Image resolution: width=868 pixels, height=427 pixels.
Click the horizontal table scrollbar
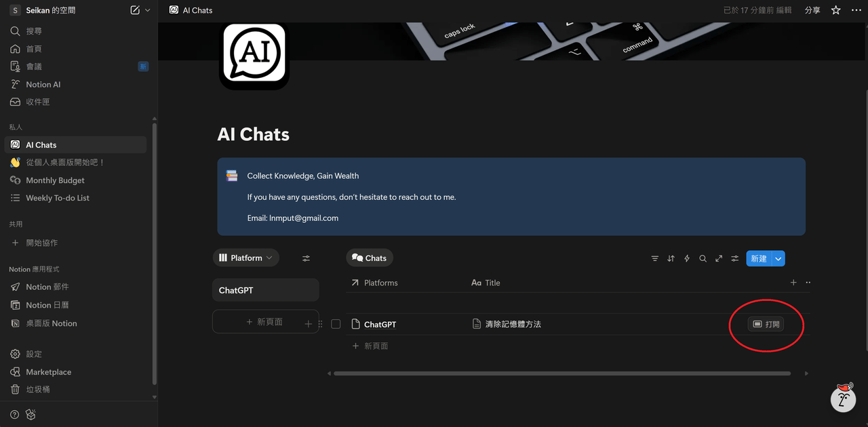point(562,373)
